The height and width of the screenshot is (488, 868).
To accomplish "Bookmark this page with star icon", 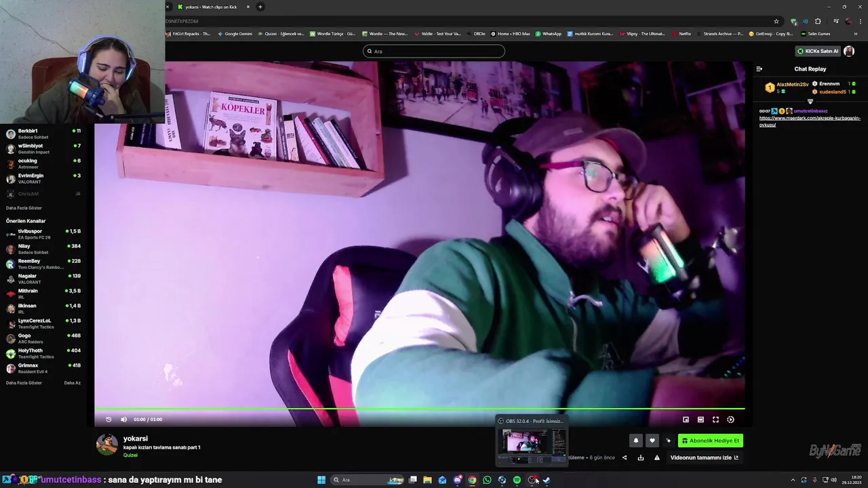I will tap(776, 21).
